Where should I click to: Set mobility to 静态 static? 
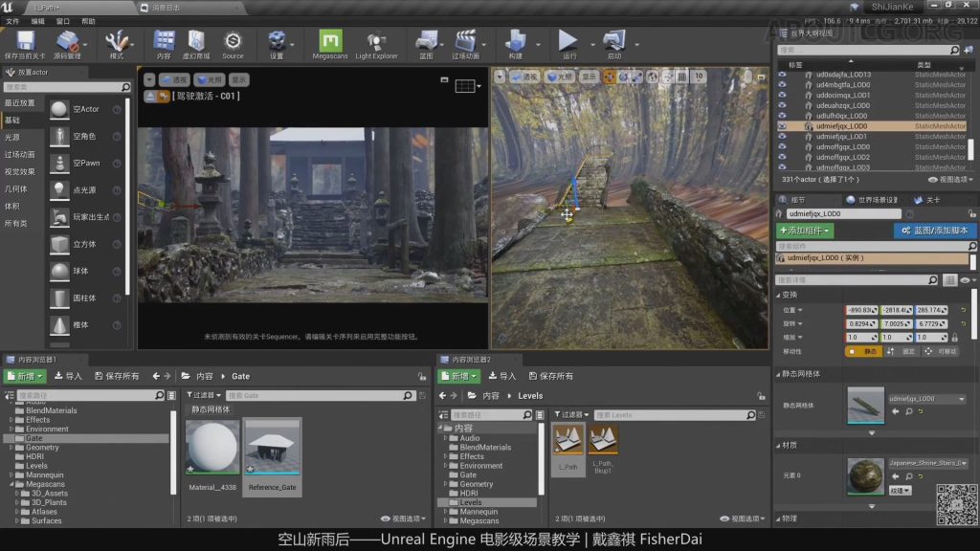pos(863,351)
